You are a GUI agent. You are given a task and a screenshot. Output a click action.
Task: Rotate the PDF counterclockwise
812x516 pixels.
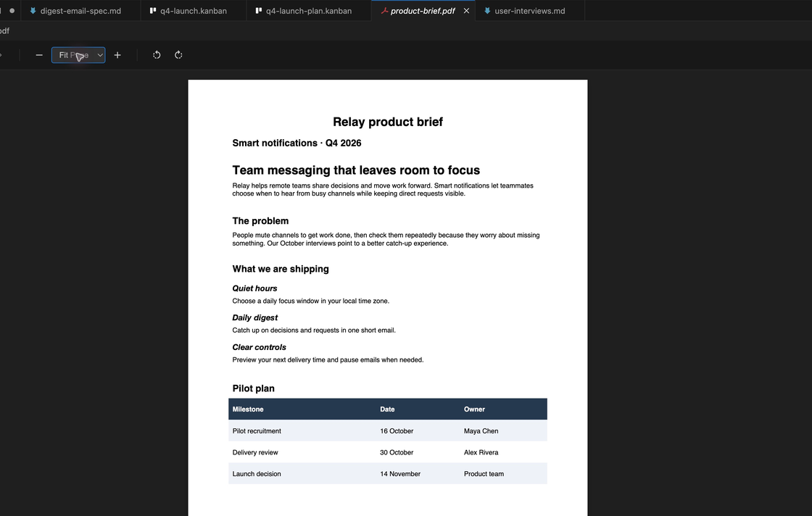(157, 55)
